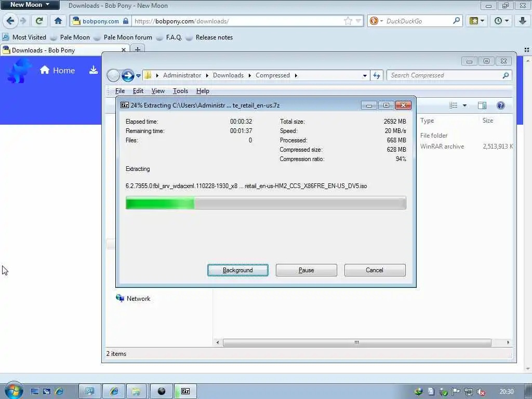
Task: Open the Tools menu in Explorer
Action: tap(180, 91)
